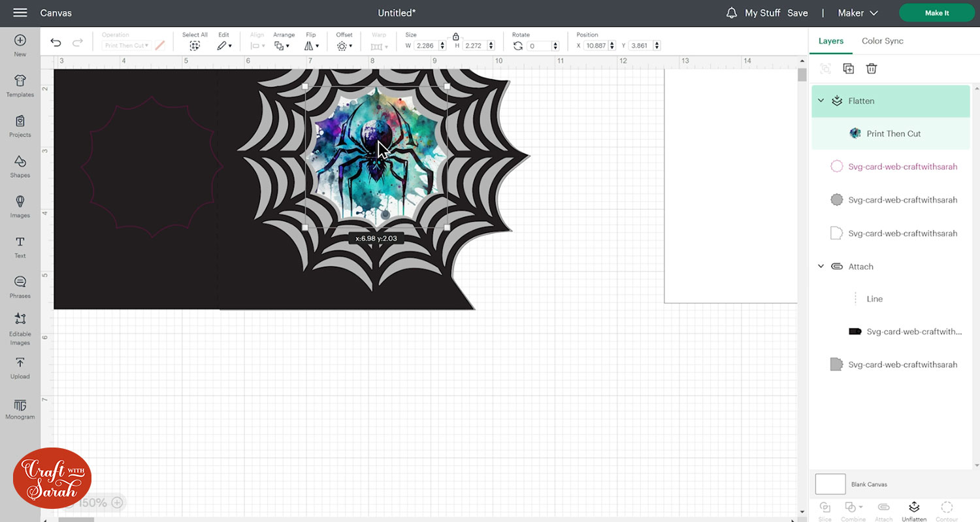The height and width of the screenshot is (522, 980).
Task: Select the Flatten layer row
Action: (x=890, y=101)
